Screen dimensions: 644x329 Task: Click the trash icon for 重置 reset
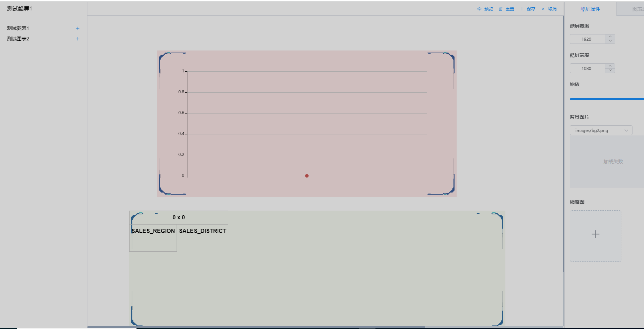coord(501,9)
